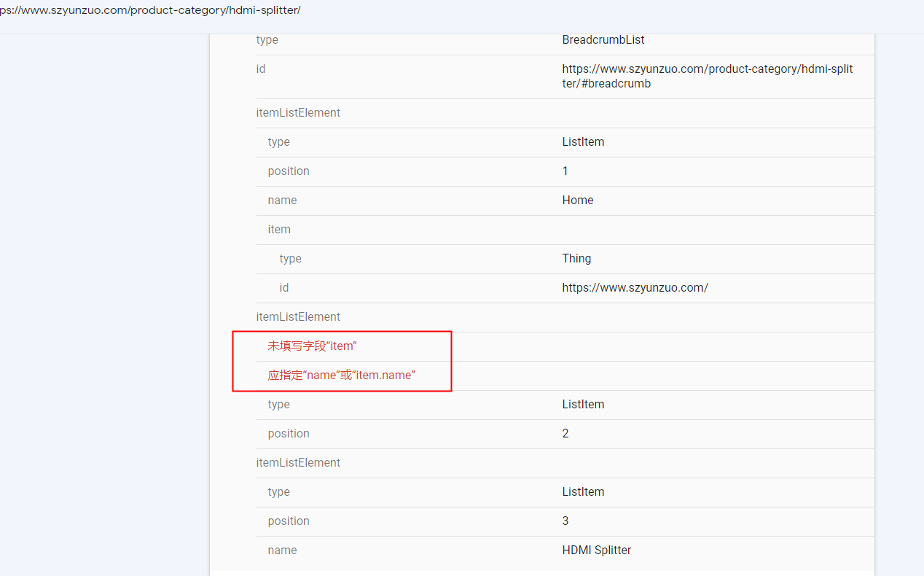
Task: Click the name label beside Home
Action: coord(282,201)
